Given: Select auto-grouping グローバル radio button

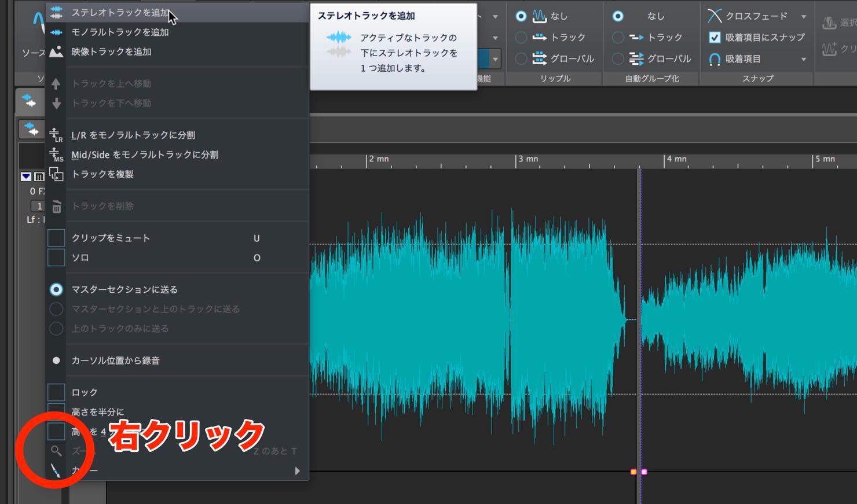Looking at the screenshot, I should coord(618,58).
